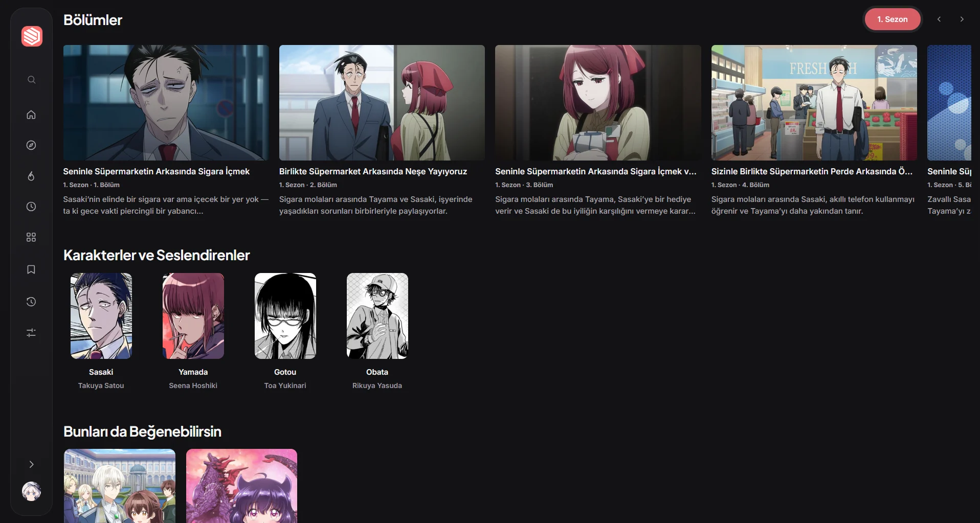The width and height of the screenshot is (980, 523).
Task: Click the character name Gotou
Action: [x=285, y=372]
